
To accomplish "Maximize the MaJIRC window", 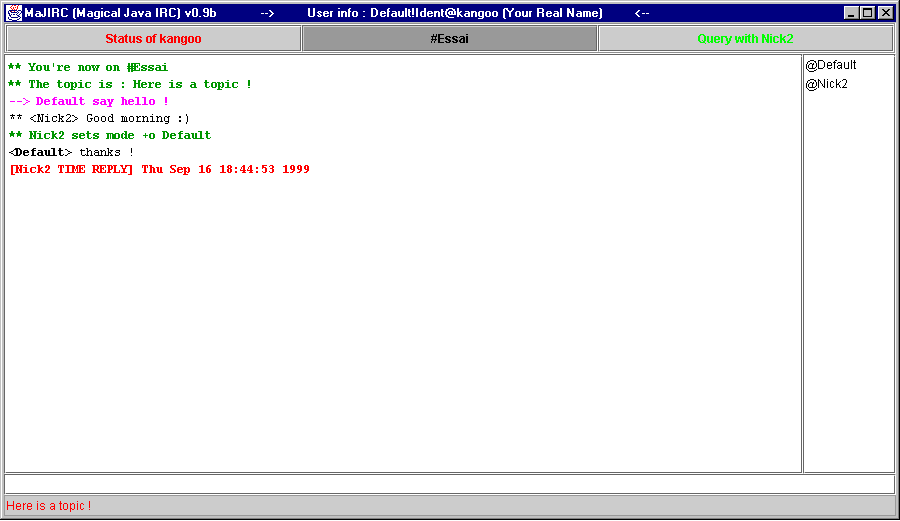I will point(868,13).
